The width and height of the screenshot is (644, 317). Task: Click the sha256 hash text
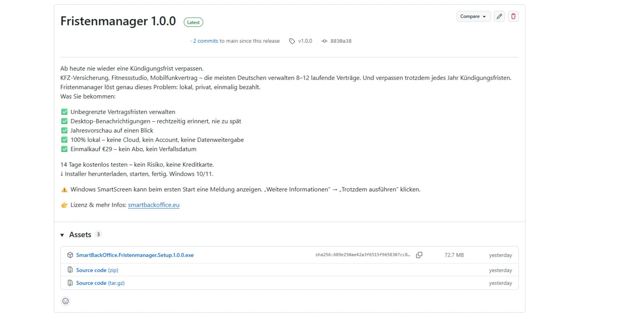tap(363, 255)
